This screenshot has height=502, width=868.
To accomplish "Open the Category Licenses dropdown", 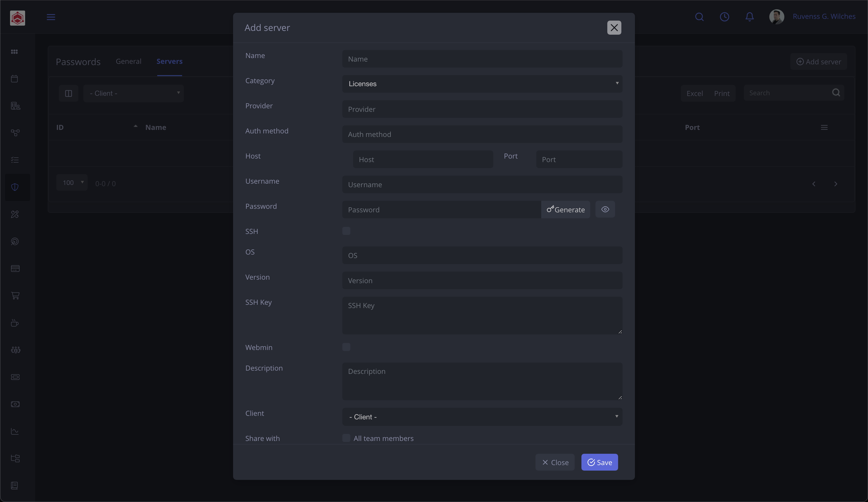I will pyautogui.click(x=482, y=84).
